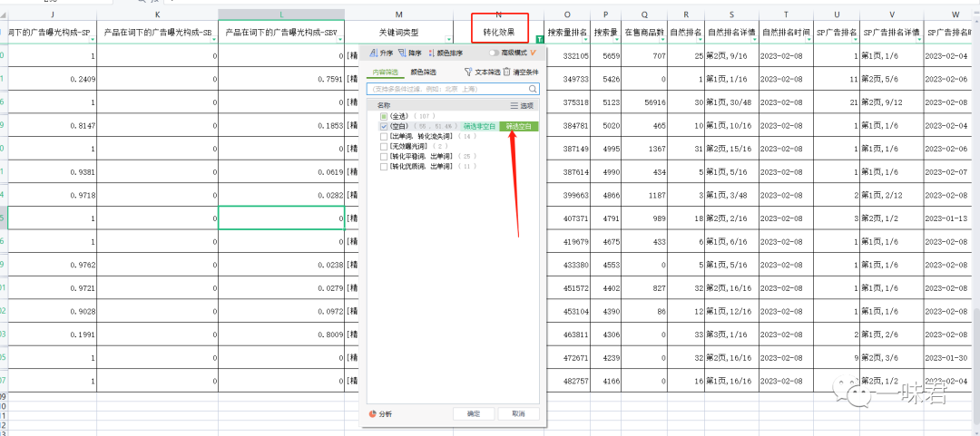The height and width of the screenshot is (436, 980).
Task: Open filter dropdown for SP广告排名详情 column
Action: coord(919,39)
